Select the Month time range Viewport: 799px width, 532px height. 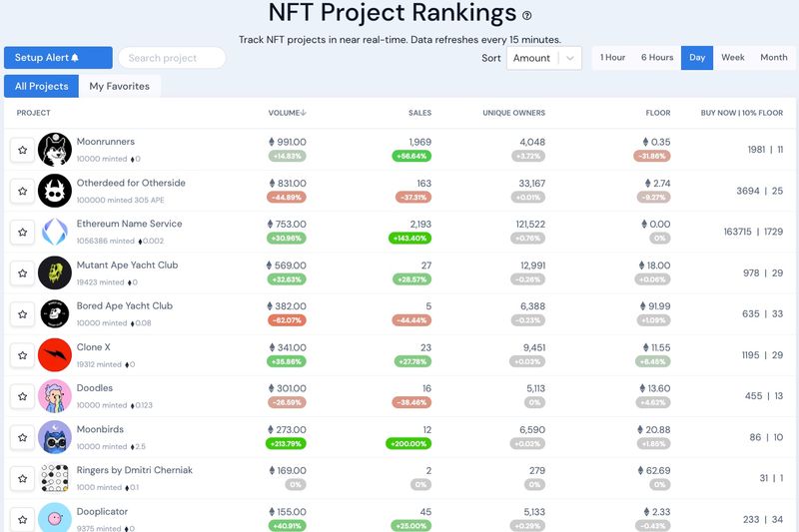pos(773,58)
